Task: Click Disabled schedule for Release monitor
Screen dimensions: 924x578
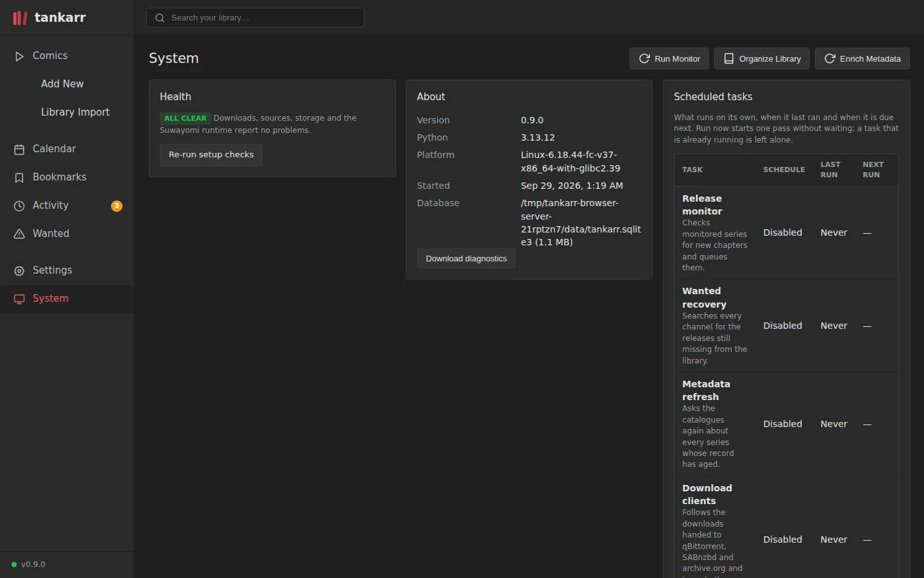Action: coord(783,232)
